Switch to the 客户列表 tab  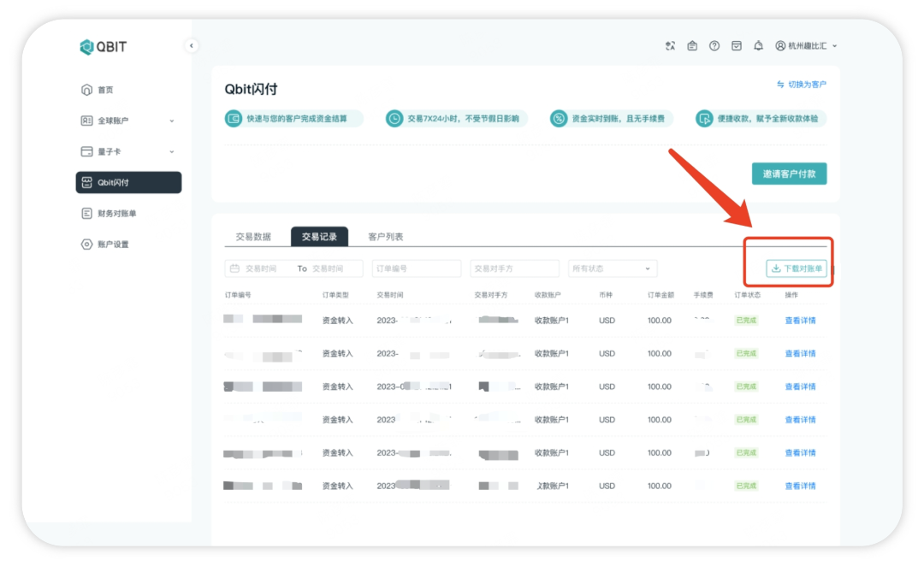385,237
